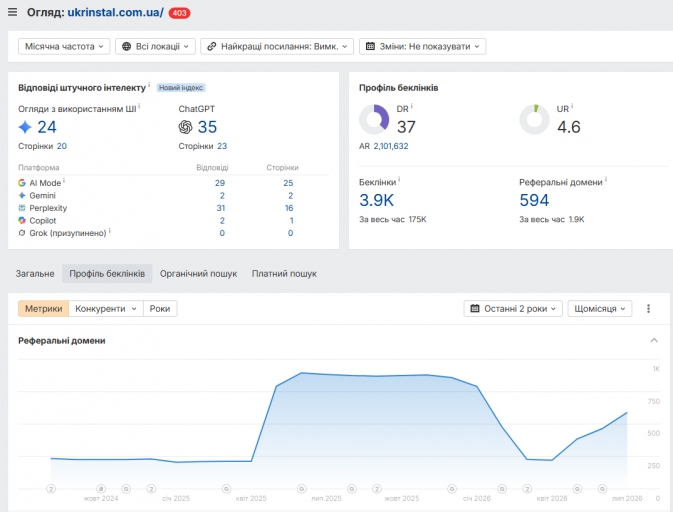The image size is (673, 512).
Task: Click the UR donut chart icon
Action: pos(534,120)
